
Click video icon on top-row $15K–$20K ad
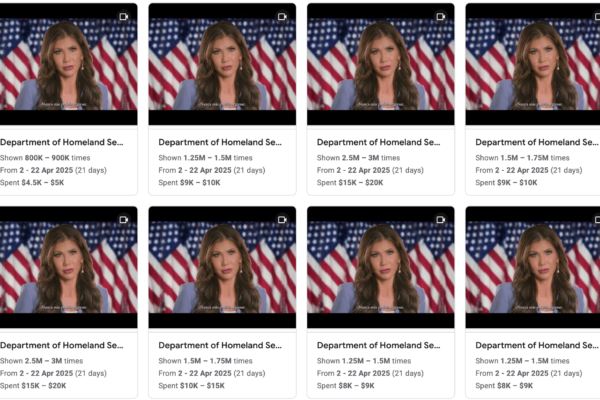(x=440, y=16)
